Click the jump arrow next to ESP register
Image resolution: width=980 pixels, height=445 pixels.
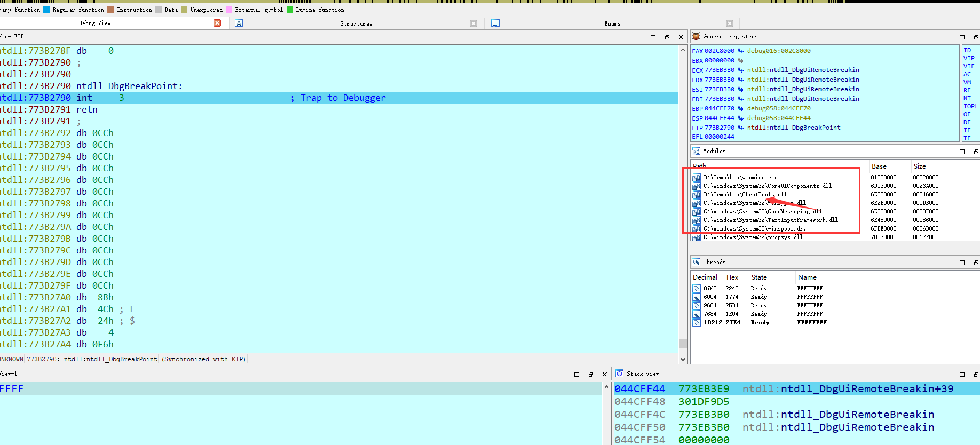point(741,118)
